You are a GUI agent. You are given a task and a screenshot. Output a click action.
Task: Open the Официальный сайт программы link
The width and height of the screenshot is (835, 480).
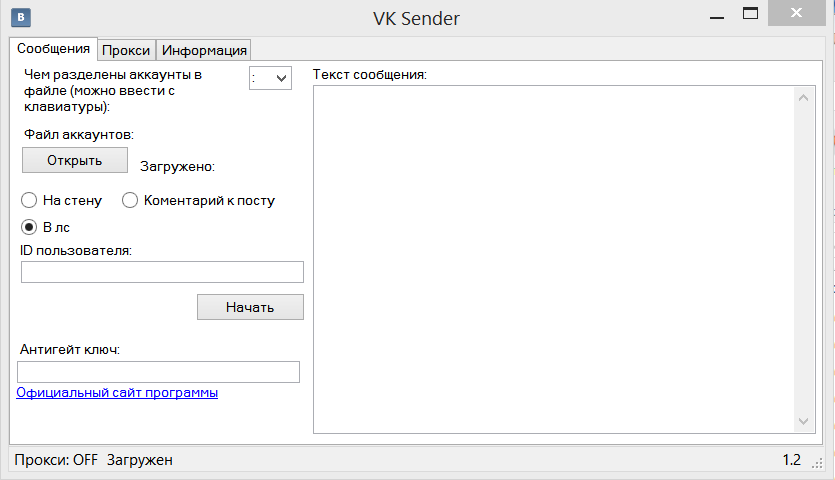coord(117,393)
